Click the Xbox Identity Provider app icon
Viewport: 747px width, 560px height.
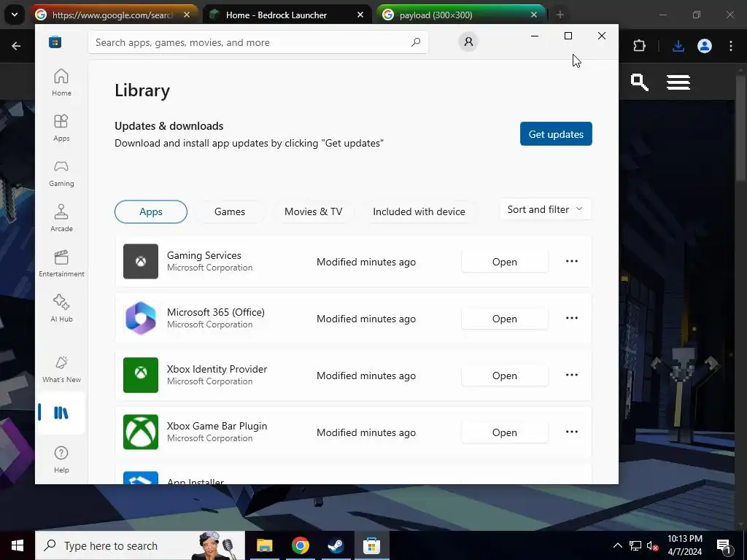141,376
